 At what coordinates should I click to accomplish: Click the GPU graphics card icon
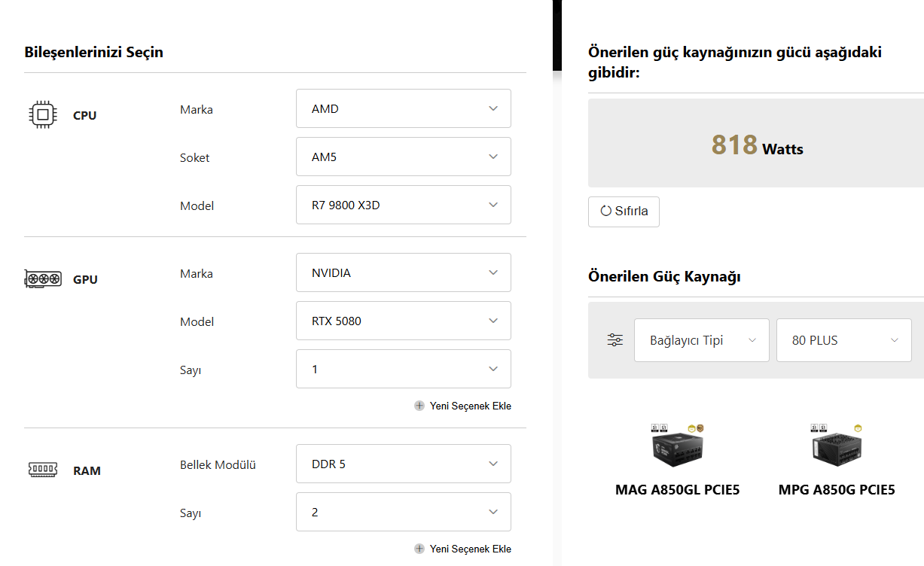tap(43, 279)
